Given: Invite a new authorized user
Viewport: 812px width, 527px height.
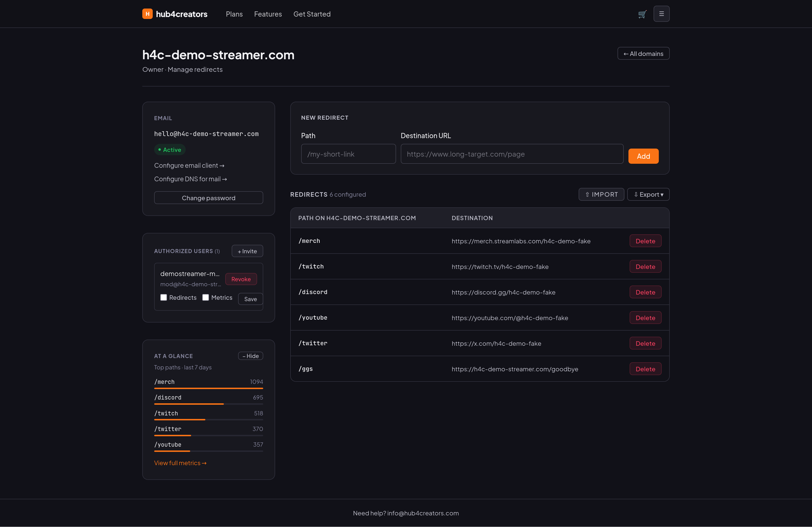Looking at the screenshot, I should 247,251.
